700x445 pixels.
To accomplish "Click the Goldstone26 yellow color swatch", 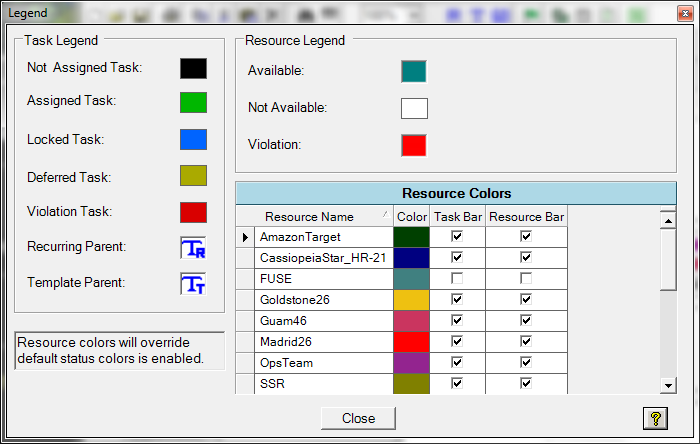I will (411, 300).
